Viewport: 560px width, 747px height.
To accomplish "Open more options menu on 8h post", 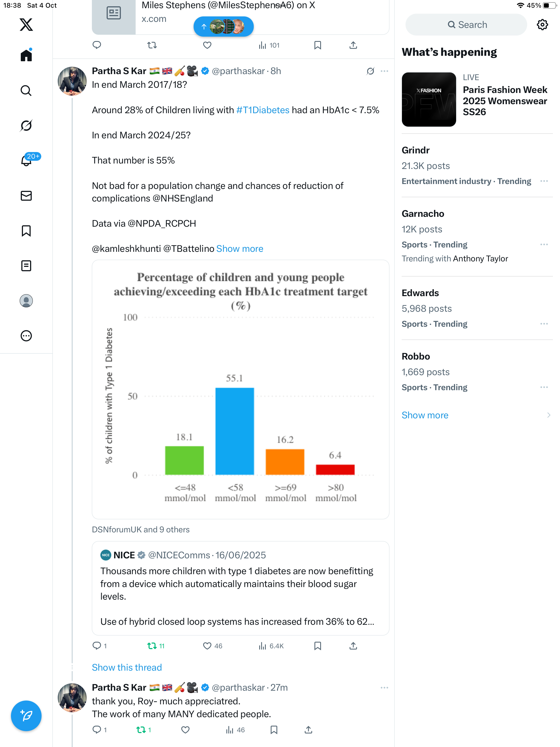I will (384, 71).
